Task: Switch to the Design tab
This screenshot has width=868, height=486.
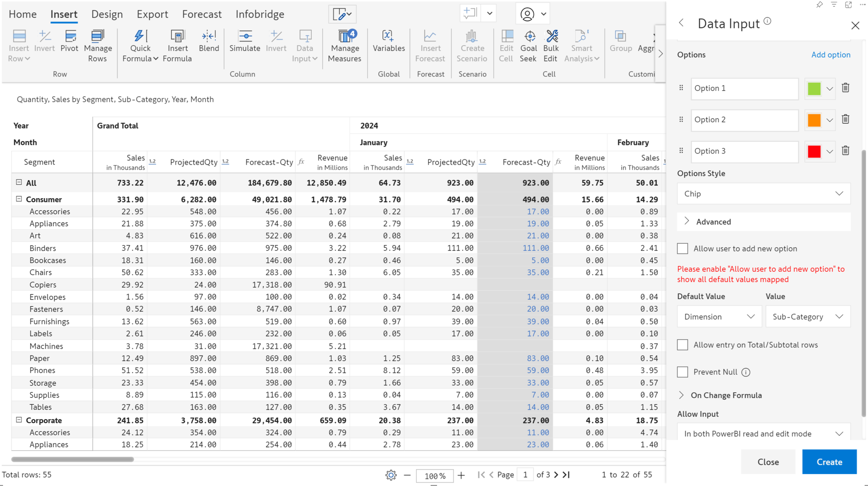Action: [107, 14]
